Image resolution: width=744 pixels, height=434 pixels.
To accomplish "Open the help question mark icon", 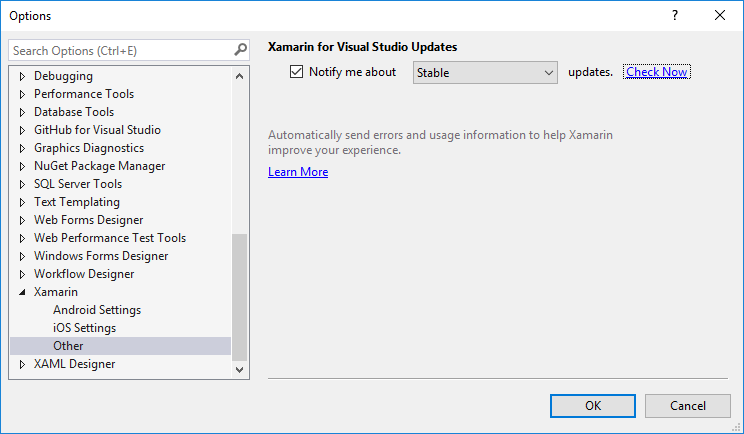I will (674, 16).
